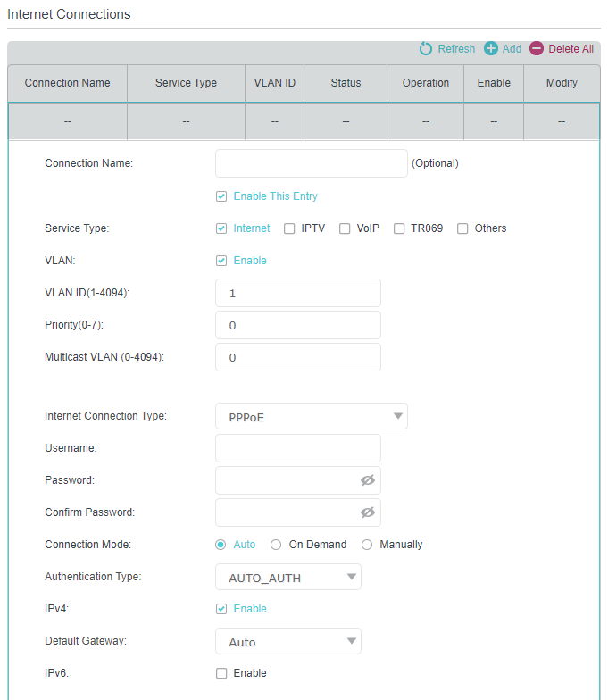Check the Others service type checkbox
The image size is (608, 700).
click(462, 229)
